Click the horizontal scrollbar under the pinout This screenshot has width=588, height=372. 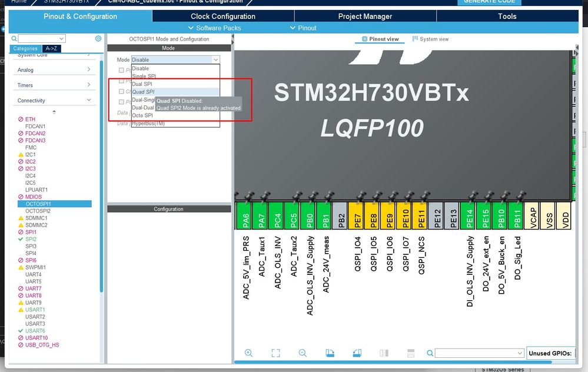click(x=393, y=362)
